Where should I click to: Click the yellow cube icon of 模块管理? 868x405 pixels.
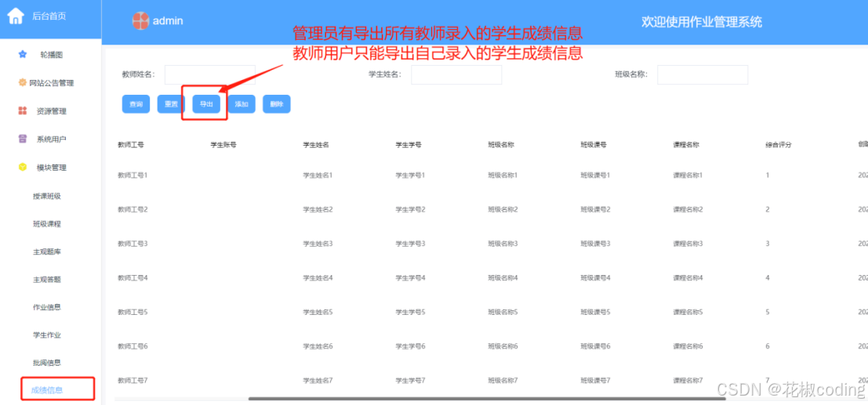coord(23,167)
